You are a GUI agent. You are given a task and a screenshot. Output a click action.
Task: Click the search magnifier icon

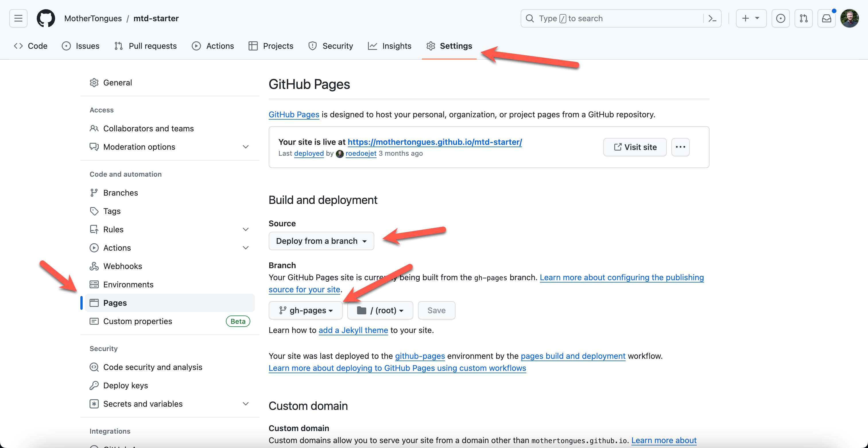[x=530, y=18]
